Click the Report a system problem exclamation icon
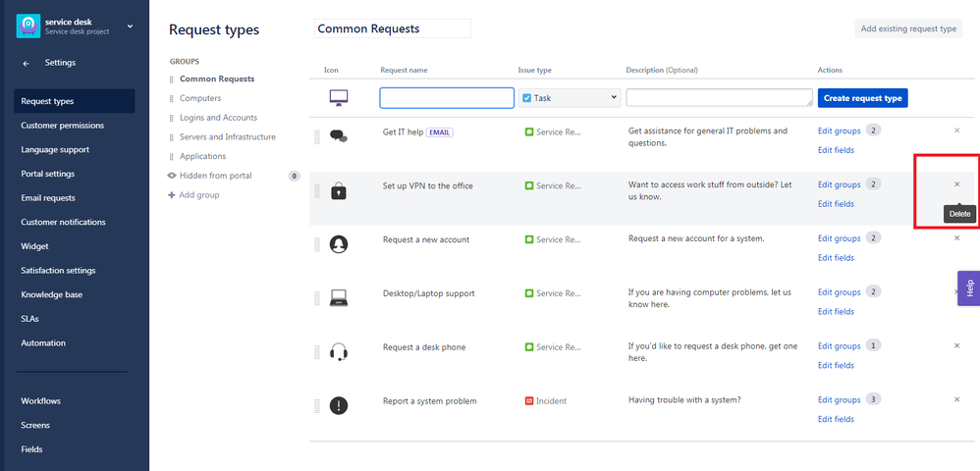This screenshot has width=980, height=471. [x=338, y=405]
